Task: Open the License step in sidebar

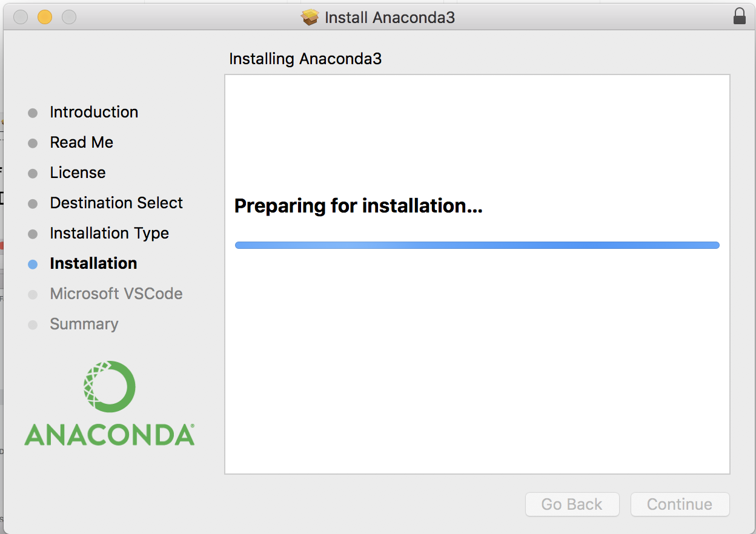Action: pos(78,173)
